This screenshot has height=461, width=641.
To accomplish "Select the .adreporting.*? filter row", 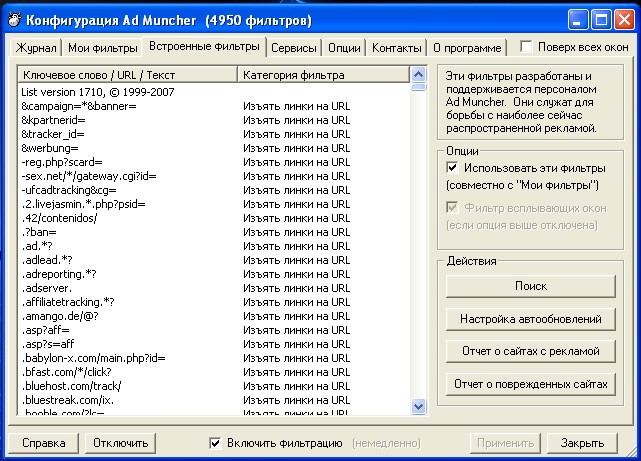I will click(x=214, y=274).
